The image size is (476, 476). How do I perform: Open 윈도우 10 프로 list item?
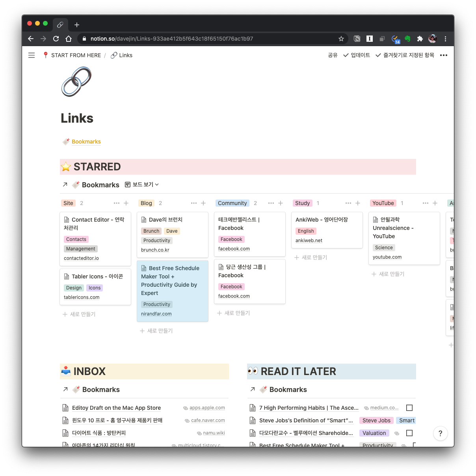tap(117, 420)
